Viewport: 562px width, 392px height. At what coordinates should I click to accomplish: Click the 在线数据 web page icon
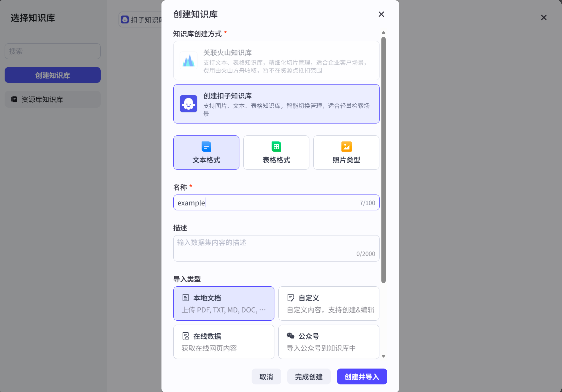[186, 336]
